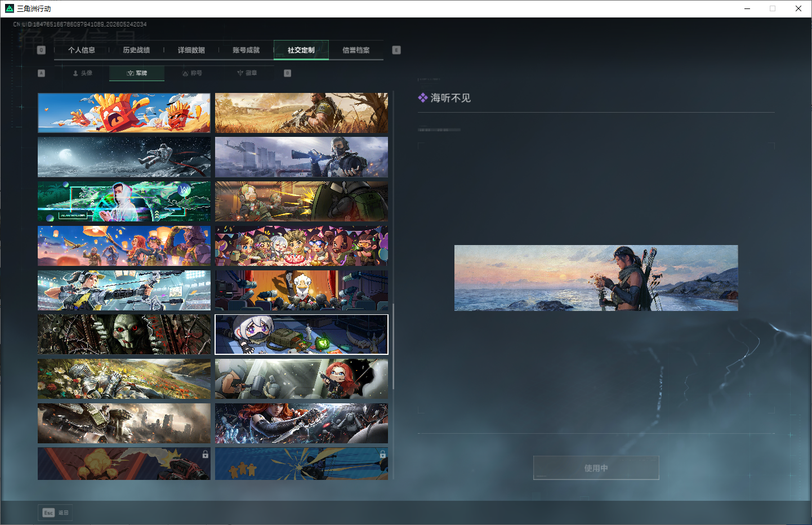Select the 头像 avatar sub-tab
812x525 pixels.
(82, 73)
